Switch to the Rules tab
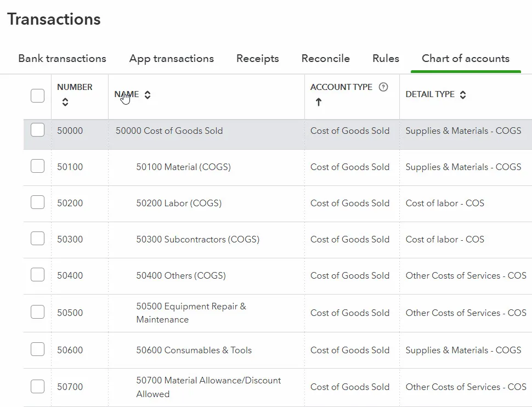Viewport: 532px width, 407px height. tap(386, 59)
